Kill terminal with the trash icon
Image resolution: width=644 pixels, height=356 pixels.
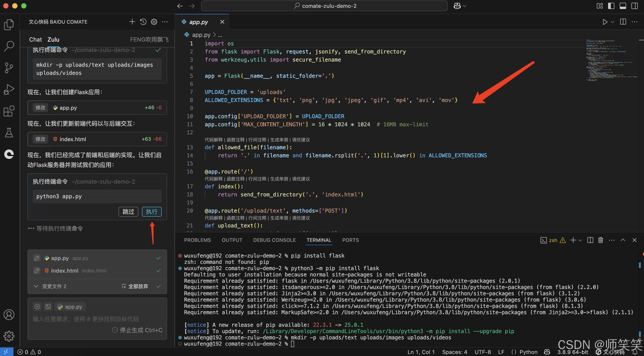(600, 240)
